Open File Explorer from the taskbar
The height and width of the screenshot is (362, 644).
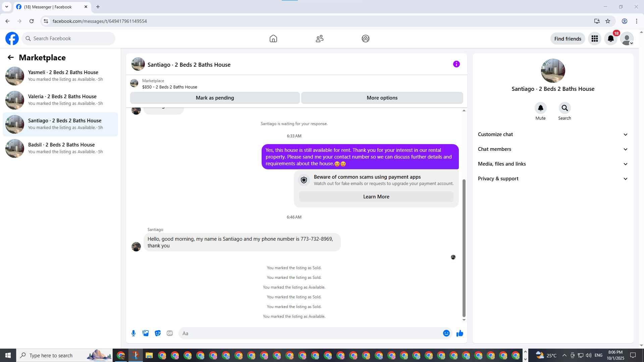(x=149, y=355)
